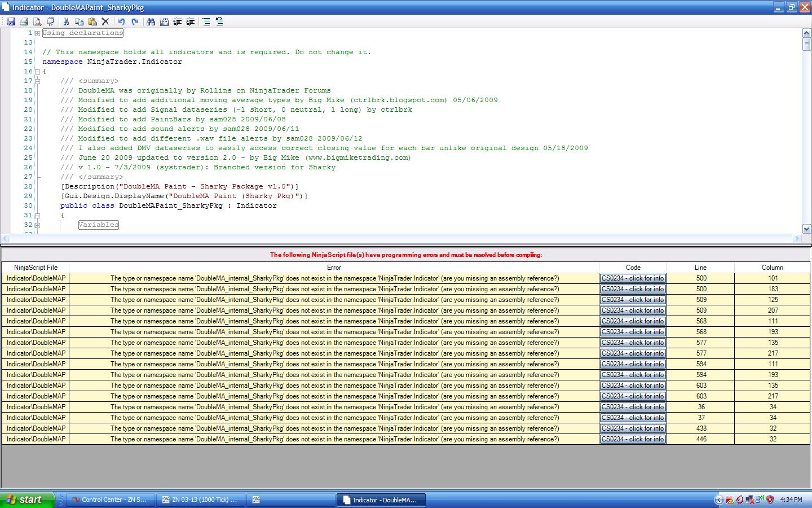This screenshot has width=812, height=508.
Task: Show hidden system tray icons
Action: [x=718, y=500]
